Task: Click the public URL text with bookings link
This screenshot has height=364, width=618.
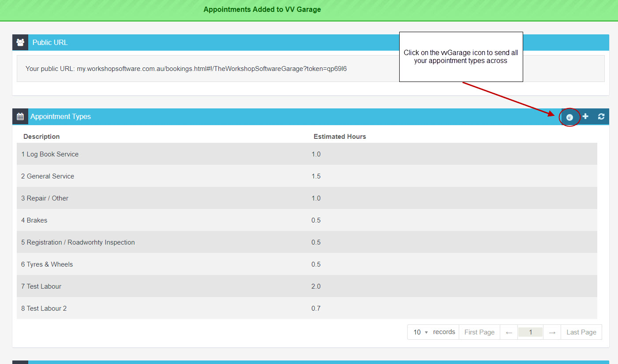Action: tap(186, 69)
